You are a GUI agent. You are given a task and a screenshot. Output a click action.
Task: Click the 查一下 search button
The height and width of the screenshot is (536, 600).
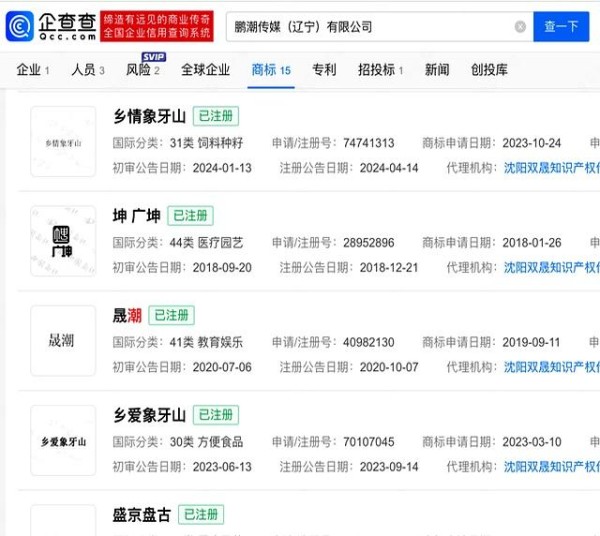[561, 26]
